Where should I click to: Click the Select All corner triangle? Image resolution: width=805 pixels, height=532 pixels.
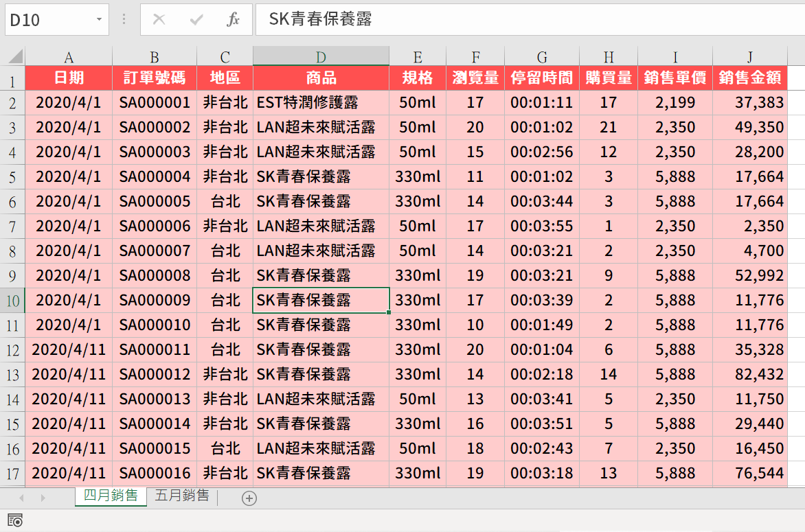[15, 56]
